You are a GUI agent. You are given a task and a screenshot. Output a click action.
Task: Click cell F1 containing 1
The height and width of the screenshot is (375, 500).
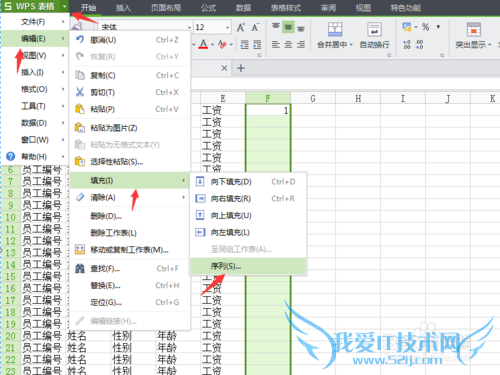[x=268, y=110]
